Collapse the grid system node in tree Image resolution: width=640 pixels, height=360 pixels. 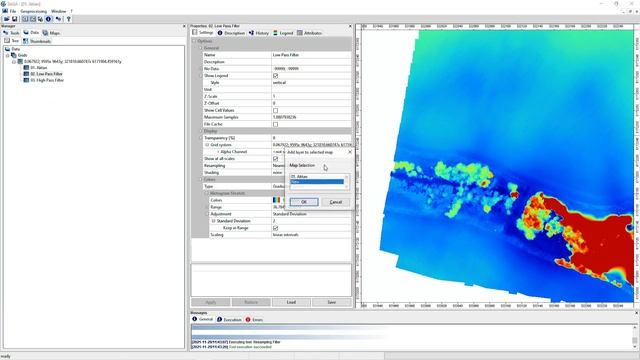pos(14,62)
